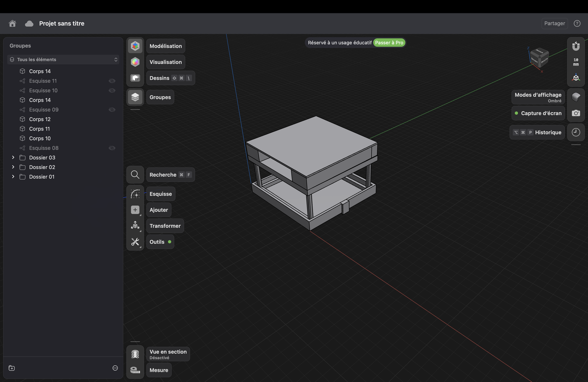Open the Dessins drawing icon
Viewport: 588px width, 382px height.
[135, 78]
